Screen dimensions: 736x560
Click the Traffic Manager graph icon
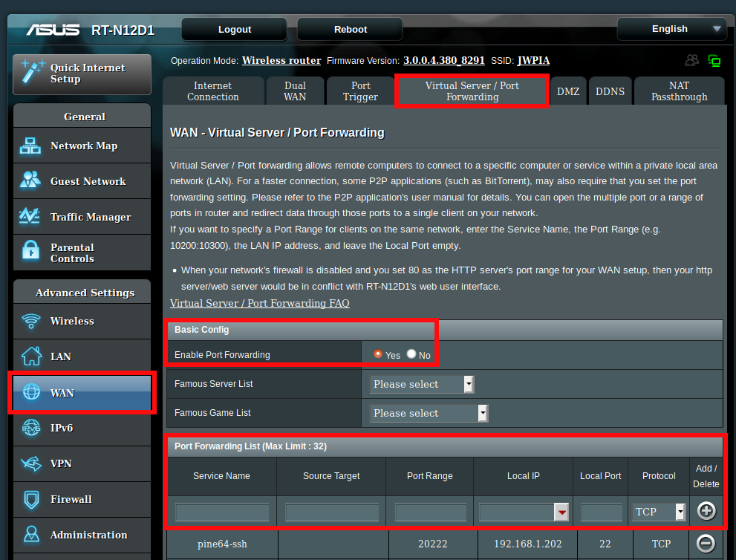pos(30,216)
